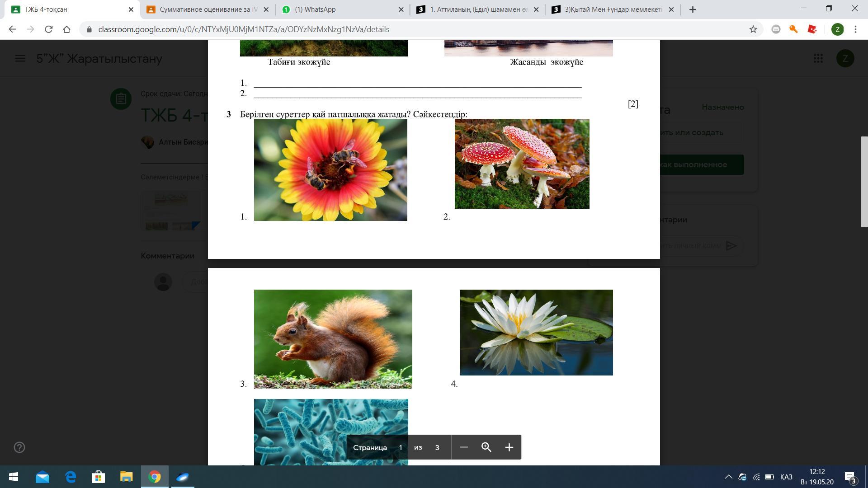Open a new browser tab
The width and height of the screenshot is (868, 488).
(x=693, y=9)
